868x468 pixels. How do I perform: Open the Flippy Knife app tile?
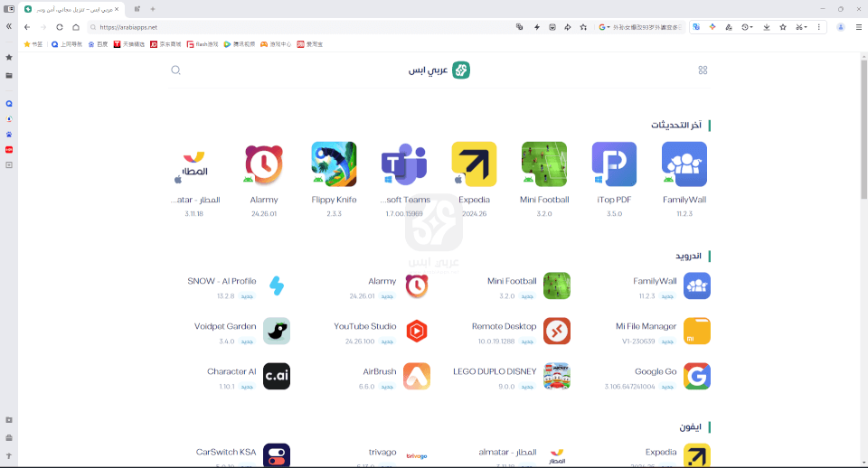point(334,179)
